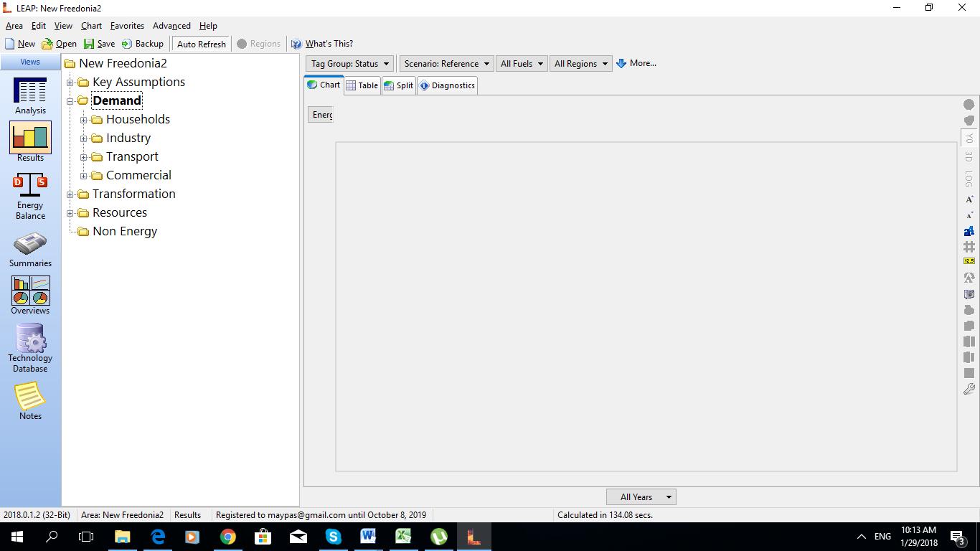Collapse the Demand branch
Screen dimensions: 980x551
[x=70, y=101]
